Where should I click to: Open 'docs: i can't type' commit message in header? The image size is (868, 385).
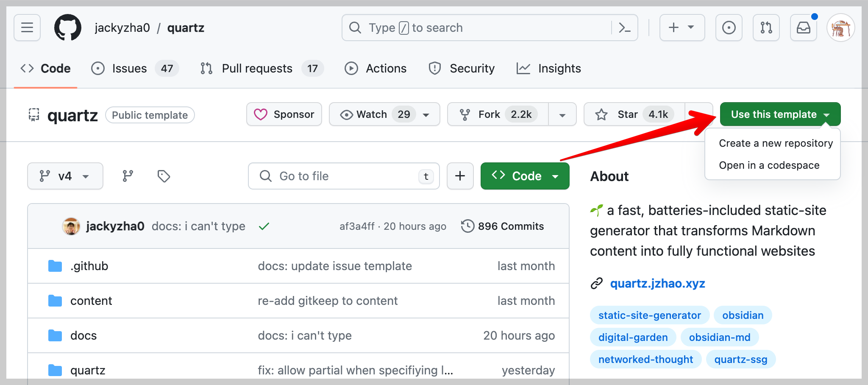pos(198,226)
